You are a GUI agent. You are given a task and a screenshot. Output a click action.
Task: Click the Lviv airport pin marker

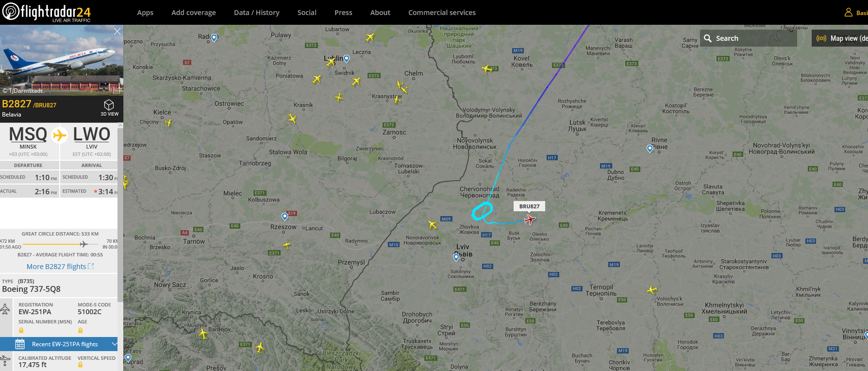(456, 257)
